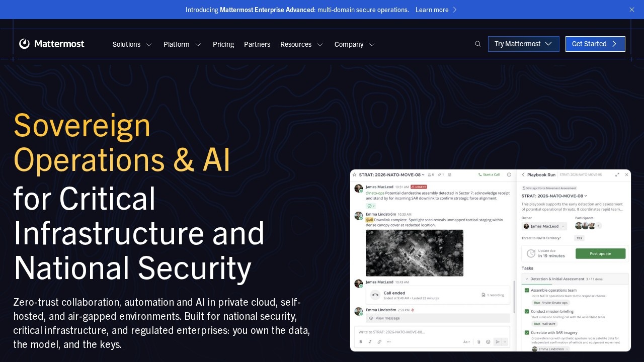The height and width of the screenshot is (362, 644).
Task: Click the attach file paperclip icon
Action: pos(479,342)
